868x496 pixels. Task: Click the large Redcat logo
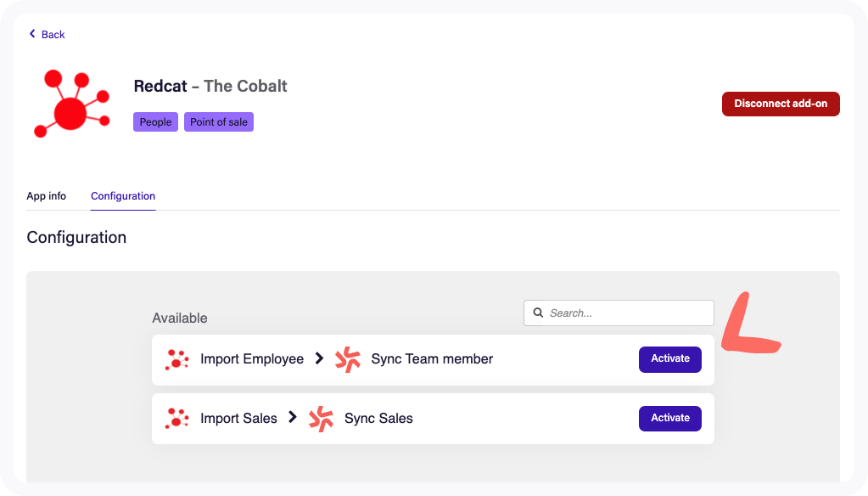click(x=71, y=104)
